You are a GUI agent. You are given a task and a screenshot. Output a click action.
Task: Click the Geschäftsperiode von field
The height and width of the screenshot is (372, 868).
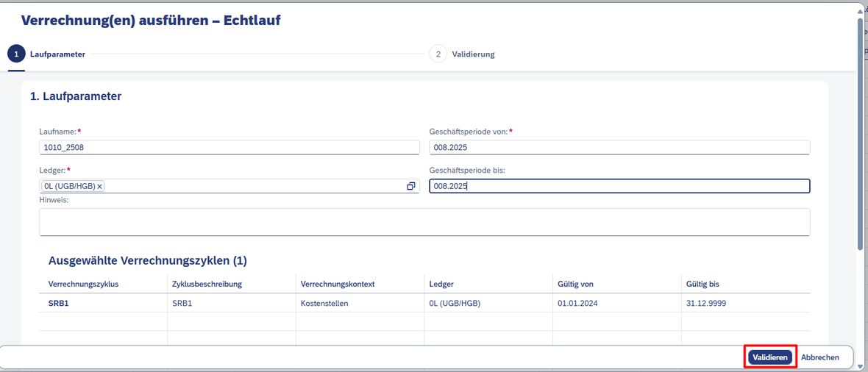pyautogui.click(x=619, y=147)
